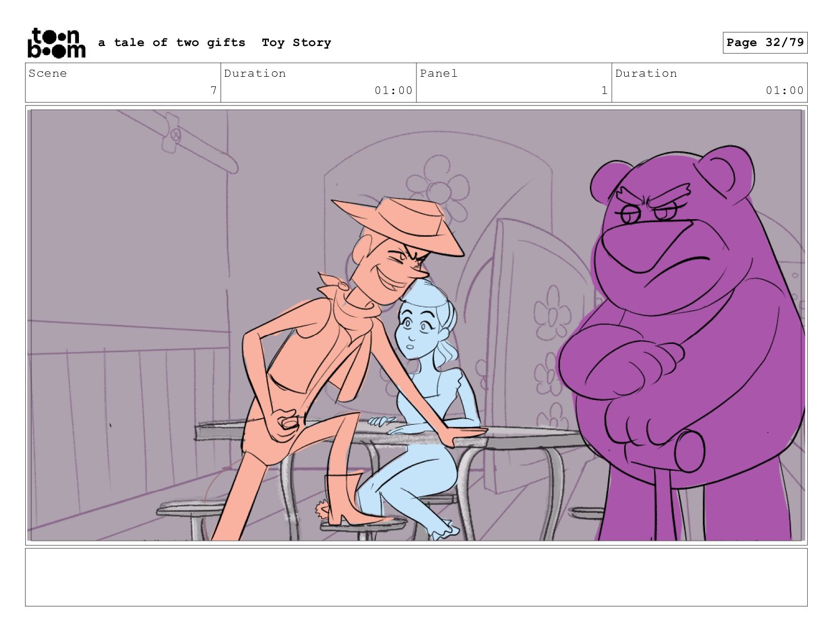Click the Toon Boom logo
834x644 pixels.
pyautogui.click(x=56, y=43)
